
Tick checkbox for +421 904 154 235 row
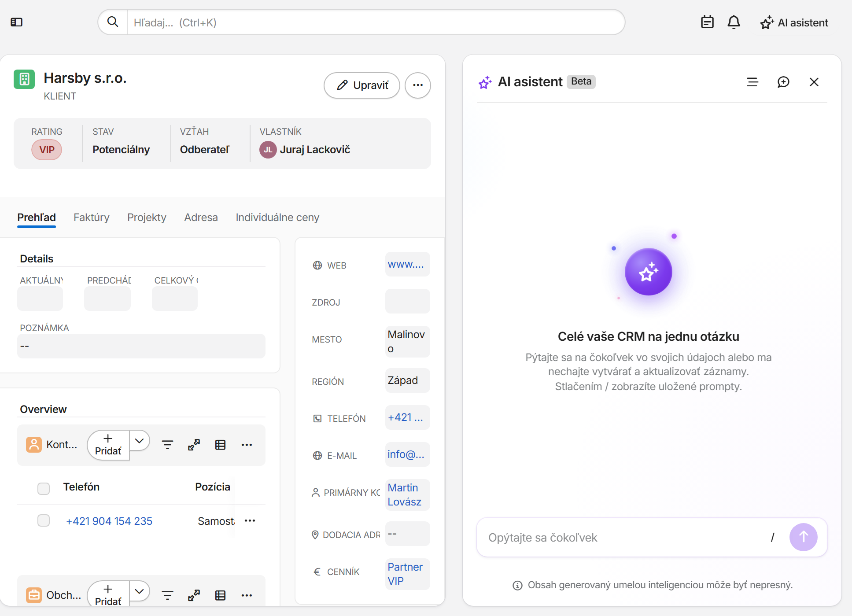coord(44,520)
